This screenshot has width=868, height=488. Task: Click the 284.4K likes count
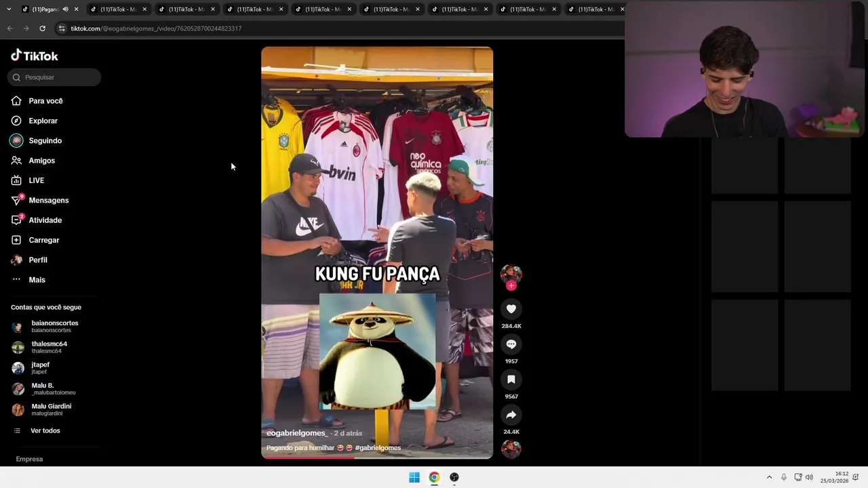pos(511,326)
